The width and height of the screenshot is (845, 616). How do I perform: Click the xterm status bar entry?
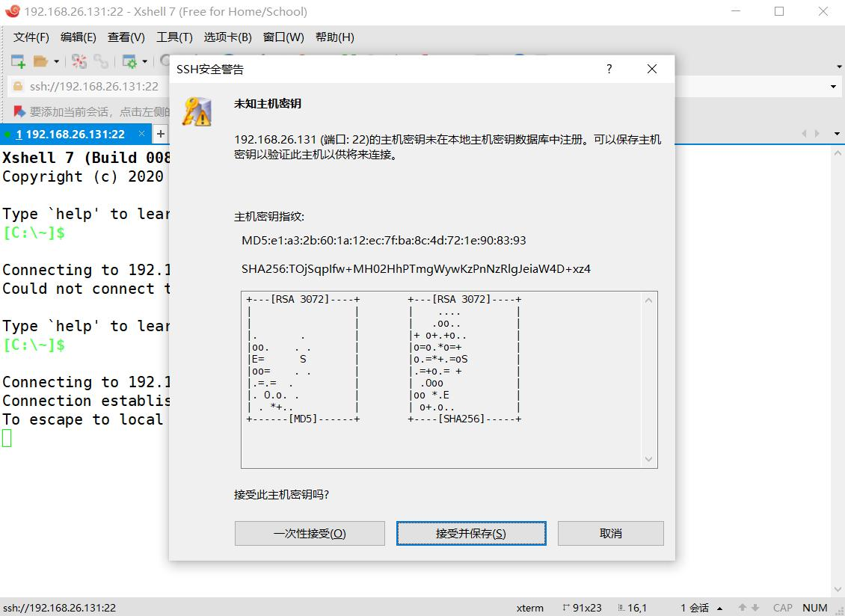[529, 608]
